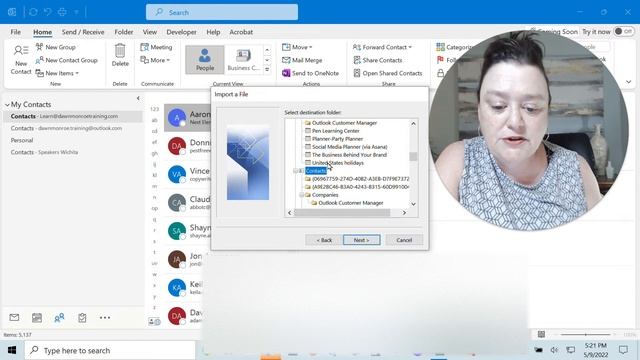Click the taskbar search box
This screenshot has height=360, width=640.
[x=110, y=350]
